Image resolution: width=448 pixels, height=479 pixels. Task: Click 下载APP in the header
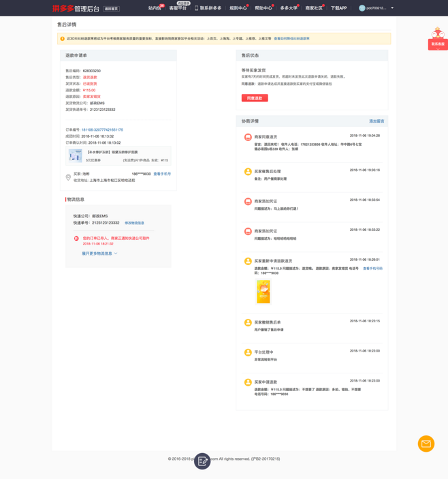(x=339, y=8)
